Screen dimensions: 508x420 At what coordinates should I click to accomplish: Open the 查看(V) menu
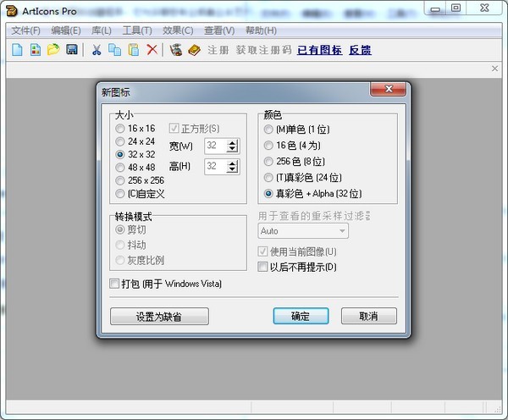pos(219,30)
